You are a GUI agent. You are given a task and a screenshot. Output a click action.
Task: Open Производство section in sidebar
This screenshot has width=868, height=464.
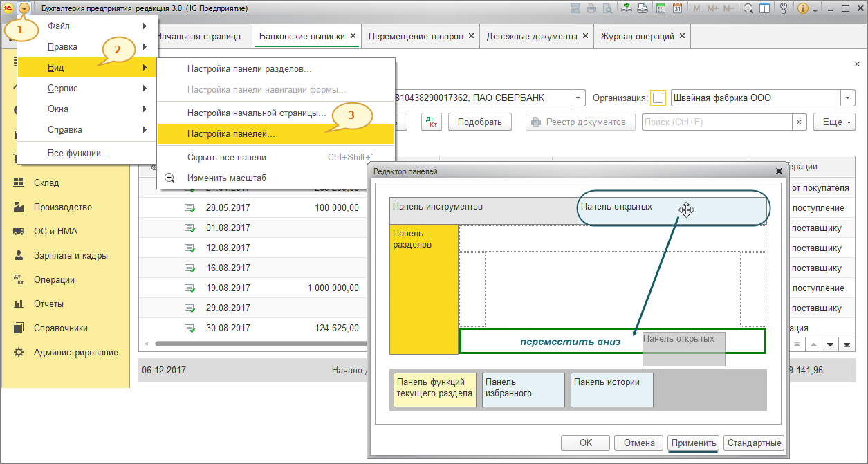pyautogui.click(x=66, y=207)
